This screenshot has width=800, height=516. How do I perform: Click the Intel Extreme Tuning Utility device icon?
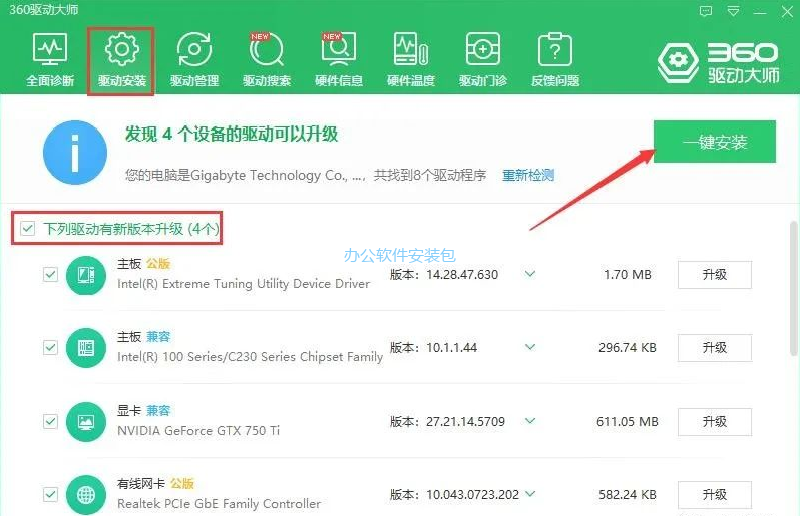(x=86, y=275)
